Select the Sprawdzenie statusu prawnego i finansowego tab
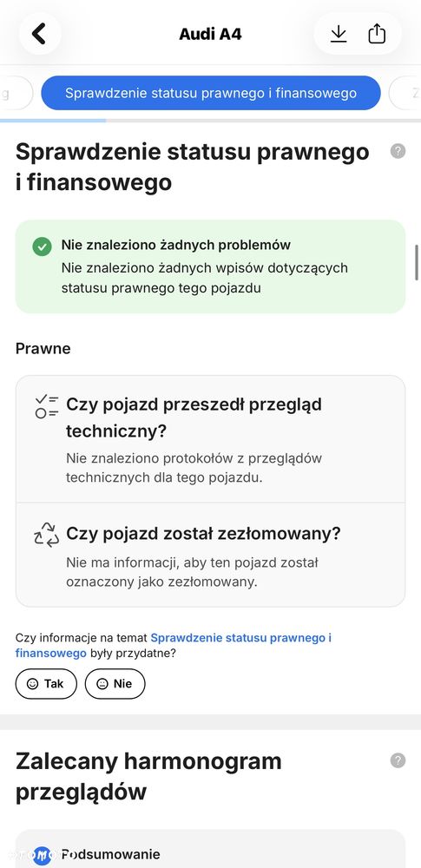Viewport: 421px width, 868px height. (x=211, y=93)
